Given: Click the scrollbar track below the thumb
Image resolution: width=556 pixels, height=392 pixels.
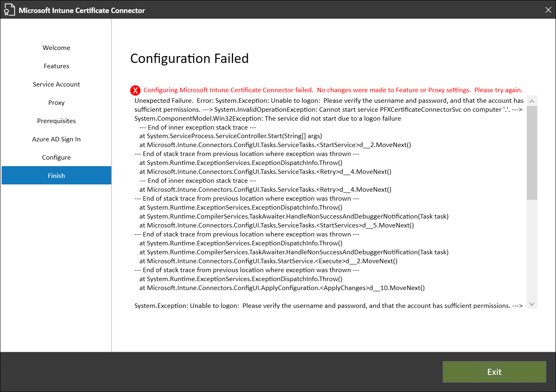Looking at the screenshot, I should click(532, 249).
